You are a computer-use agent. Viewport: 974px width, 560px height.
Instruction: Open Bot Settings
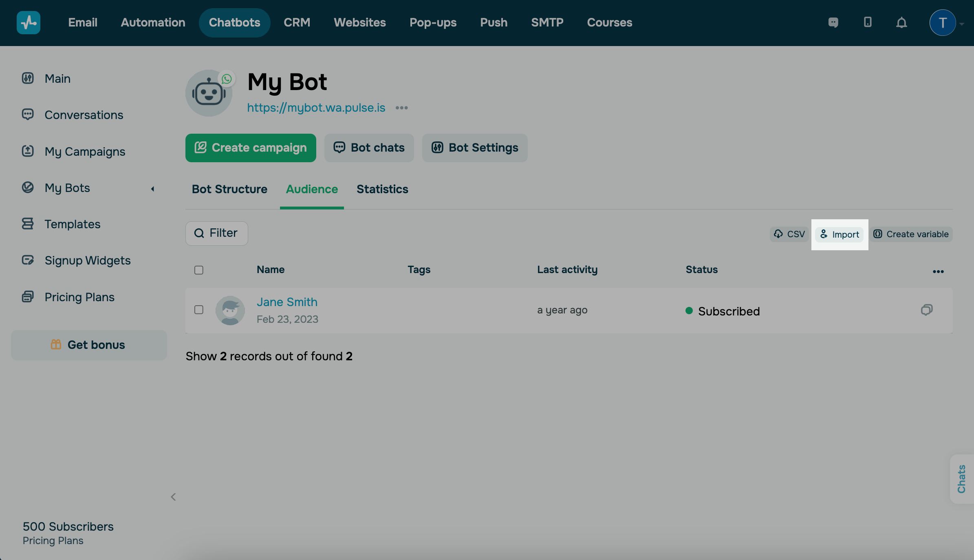475,148
